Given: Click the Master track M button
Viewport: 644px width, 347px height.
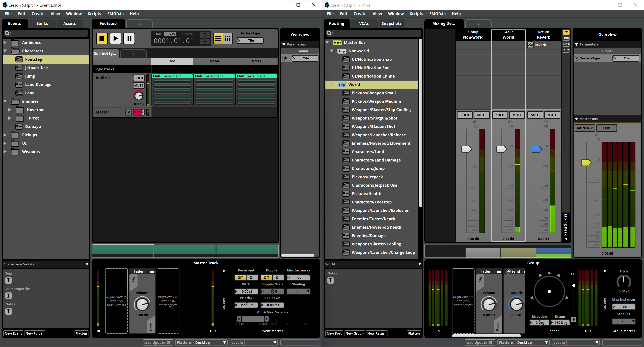Looking at the screenshot, I should pyautogui.click(x=128, y=112).
